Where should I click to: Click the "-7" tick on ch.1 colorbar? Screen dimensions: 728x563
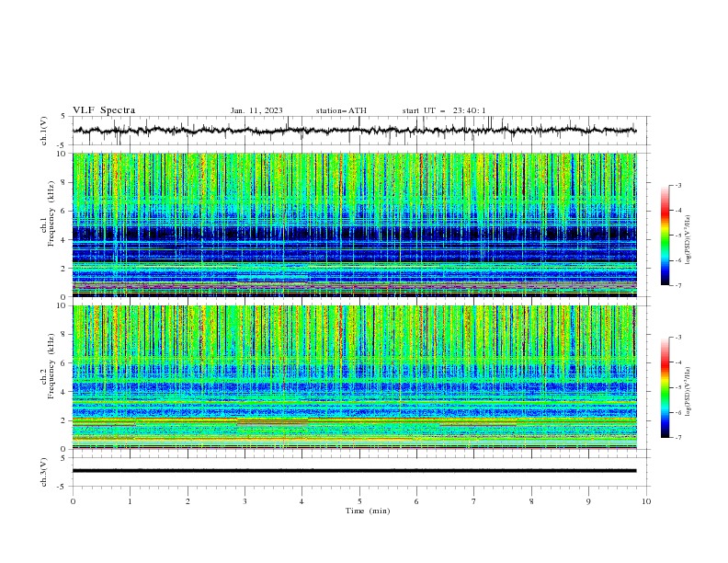click(x=677, y=285)
